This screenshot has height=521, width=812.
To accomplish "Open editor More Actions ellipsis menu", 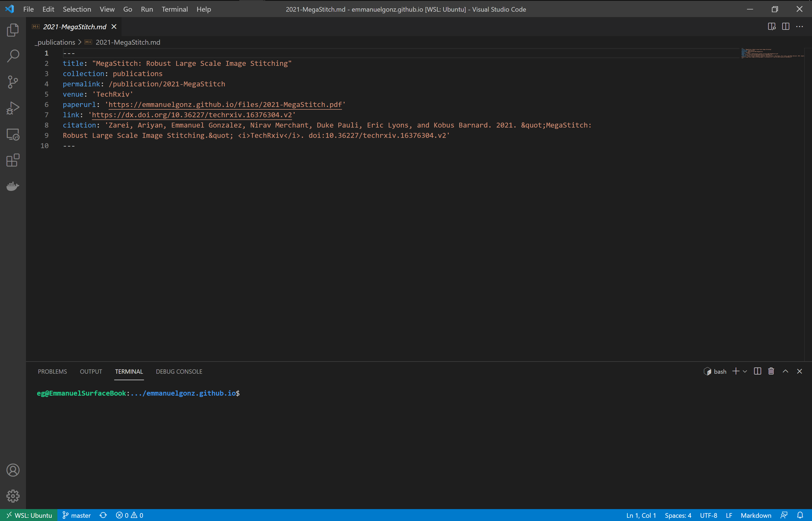I will 800,27.
